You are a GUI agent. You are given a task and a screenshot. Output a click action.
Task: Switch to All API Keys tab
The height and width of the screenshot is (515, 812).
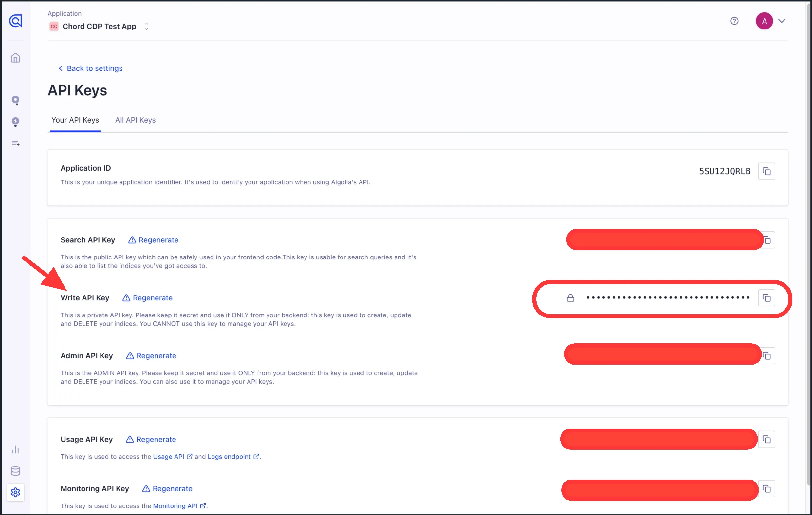coord(135,120)
